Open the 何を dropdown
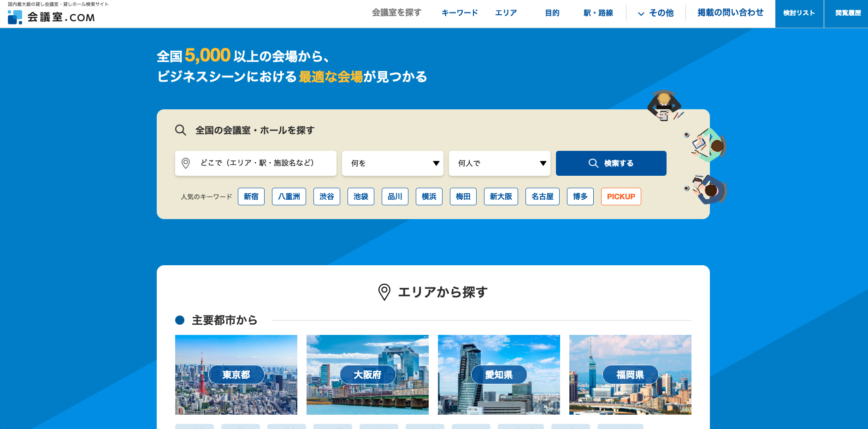This screenshot has width=868, height=429. [x=392, y=163]
